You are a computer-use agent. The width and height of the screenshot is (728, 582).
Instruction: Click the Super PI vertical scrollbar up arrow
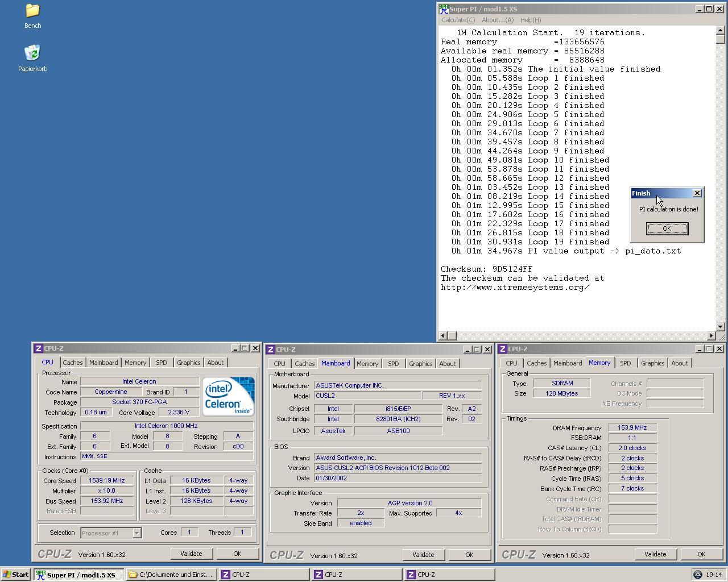721,31
